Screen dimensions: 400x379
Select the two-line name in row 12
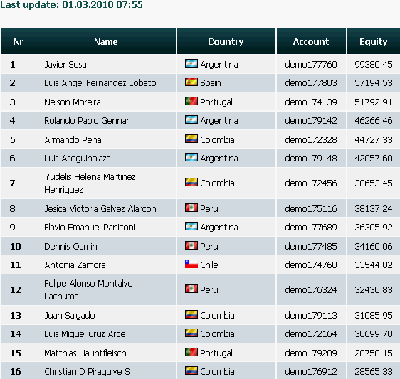coord(88,290)
